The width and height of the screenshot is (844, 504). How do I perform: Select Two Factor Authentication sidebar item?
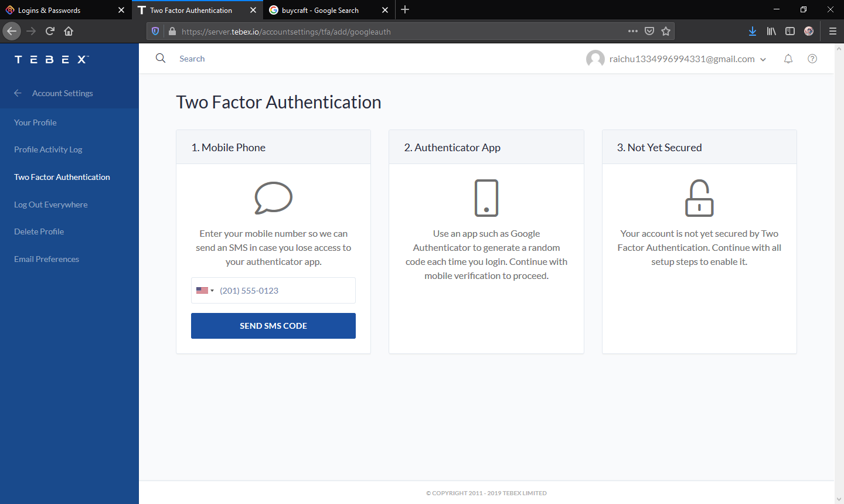pyautogui.click(x=62, y=177)
